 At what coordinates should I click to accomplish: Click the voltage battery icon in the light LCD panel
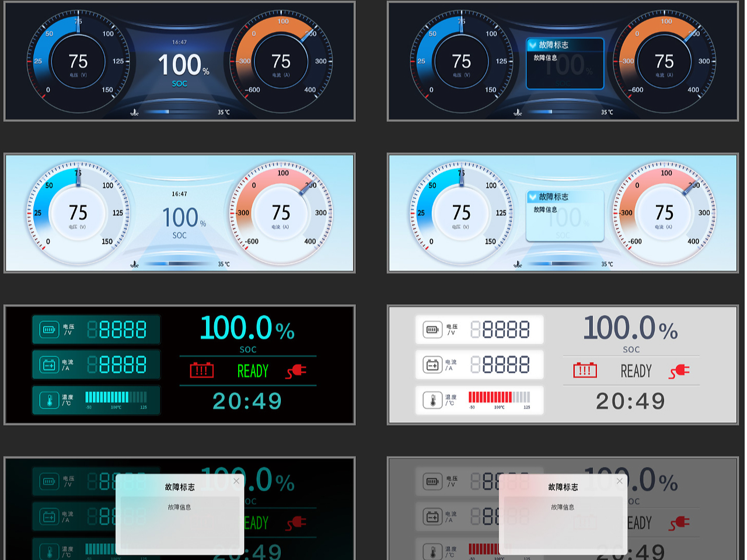[x=431, y=329]
